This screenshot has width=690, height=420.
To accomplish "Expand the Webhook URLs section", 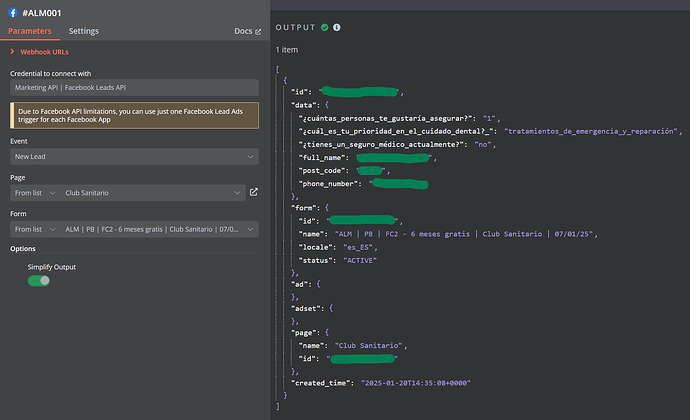I will (x=39, y=52).
